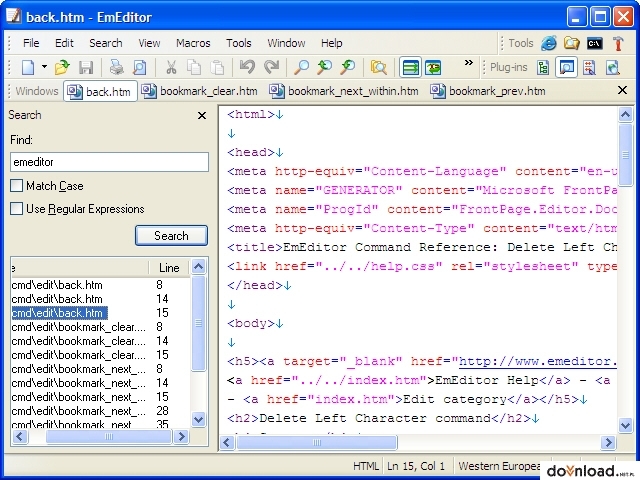
Task: Open the File menu
Action: (31, 43)
